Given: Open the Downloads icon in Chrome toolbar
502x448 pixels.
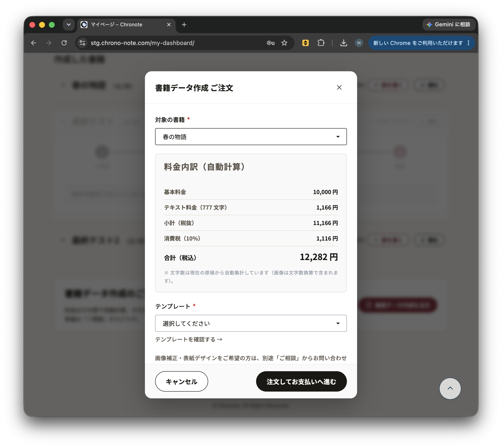Looking at the screenshot, I should (x=344, y=43).
